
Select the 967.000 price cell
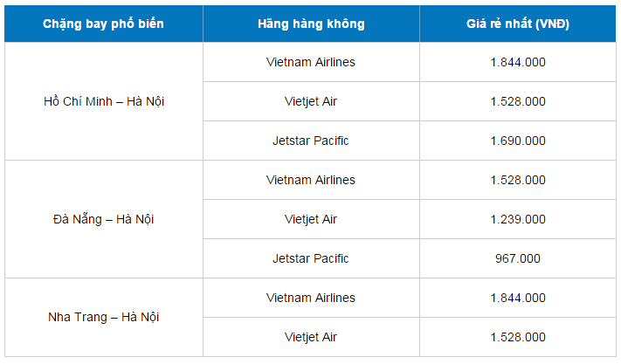(518, 258)
